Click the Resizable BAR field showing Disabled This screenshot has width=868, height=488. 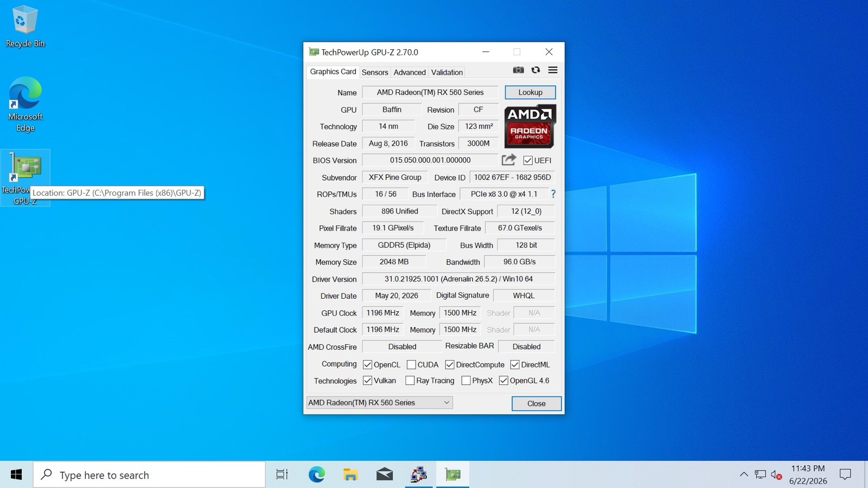click(x=526, y=346)
